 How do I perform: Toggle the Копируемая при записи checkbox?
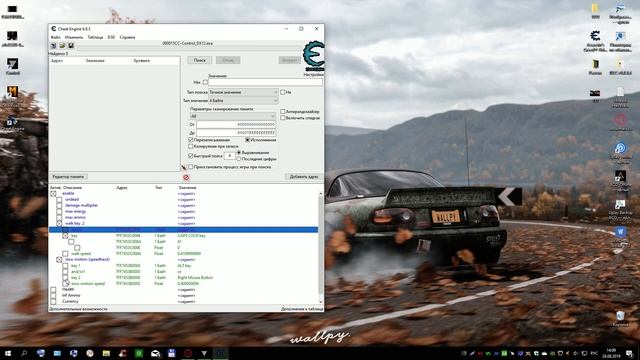[191, 146]
